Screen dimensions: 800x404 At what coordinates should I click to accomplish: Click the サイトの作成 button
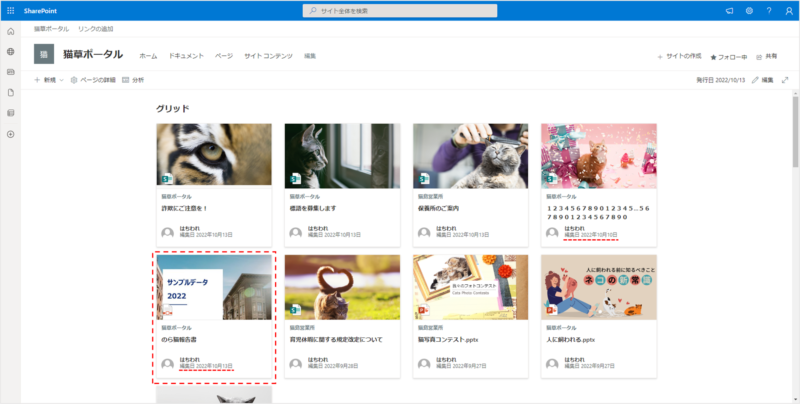coord(679,56)
